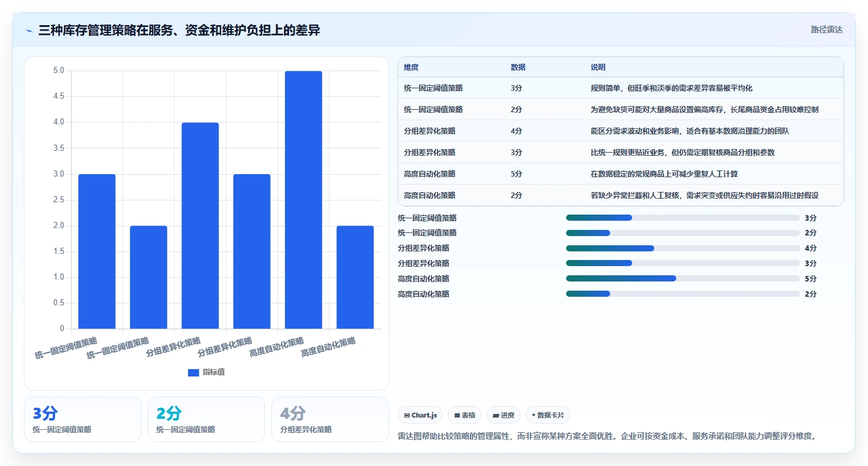Click the footer note starting 雷达图帮助比较策略
The height and width of the screenshot is (466, 868).
point(608,437)
